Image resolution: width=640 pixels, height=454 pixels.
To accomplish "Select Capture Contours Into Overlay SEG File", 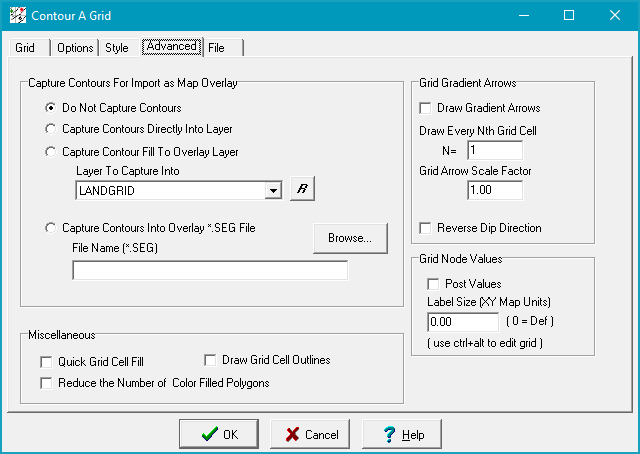I will 52,228.
